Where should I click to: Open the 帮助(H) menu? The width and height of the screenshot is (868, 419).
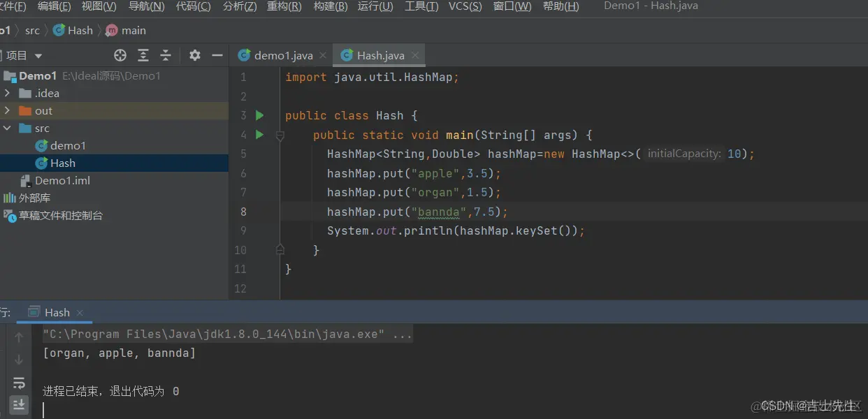(x=561, y=6)
